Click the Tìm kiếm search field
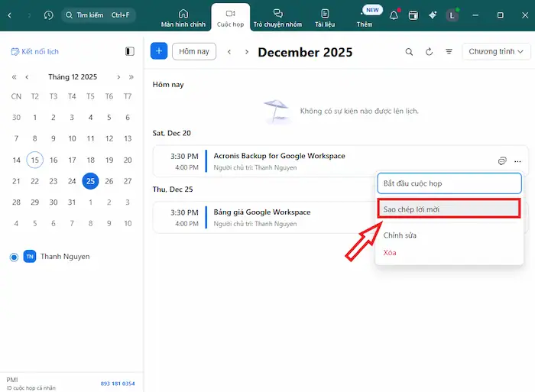Screen dimensions: 535x392 [99, 15]
